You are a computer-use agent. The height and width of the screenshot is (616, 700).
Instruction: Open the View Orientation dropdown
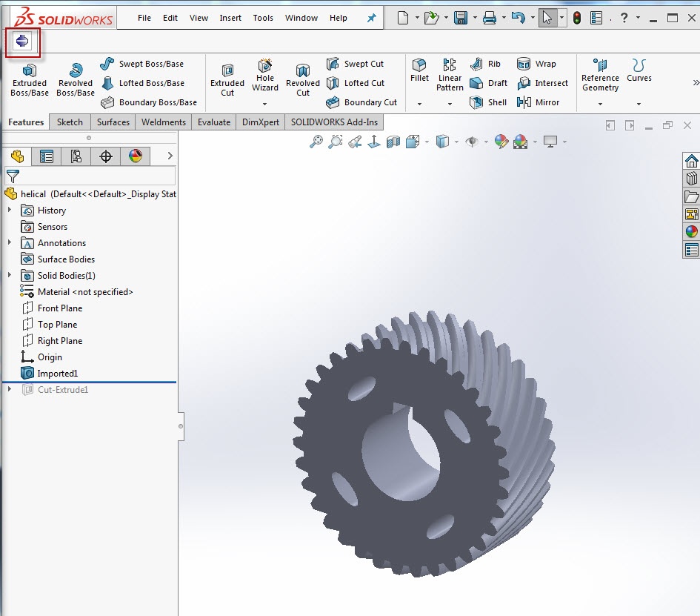coord(425,142)
